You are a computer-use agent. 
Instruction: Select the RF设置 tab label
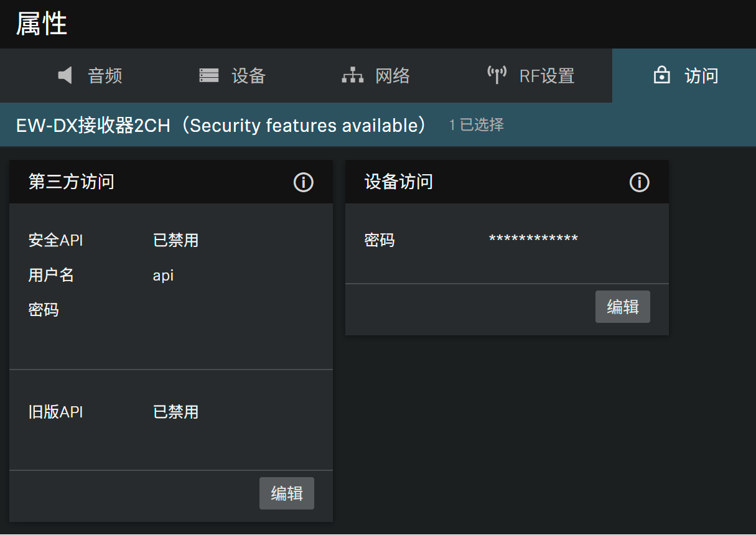click(x=546, y=76)
